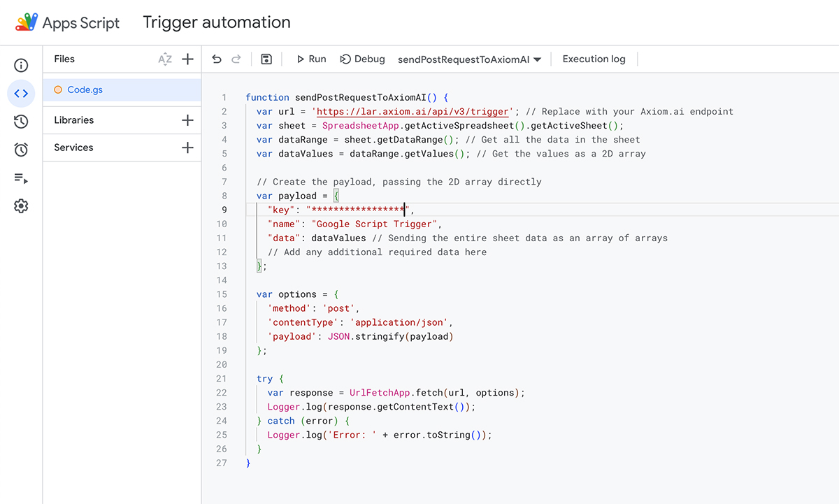Screen dimensions: 839x504
Task: Click the Services section label
Action: pyautogui.click(x=73, y=147)
